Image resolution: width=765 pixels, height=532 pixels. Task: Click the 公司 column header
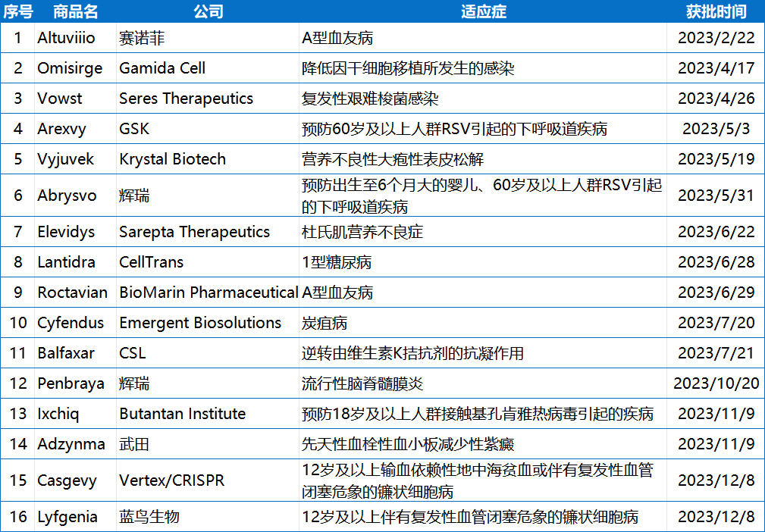[x=210, y=11]
